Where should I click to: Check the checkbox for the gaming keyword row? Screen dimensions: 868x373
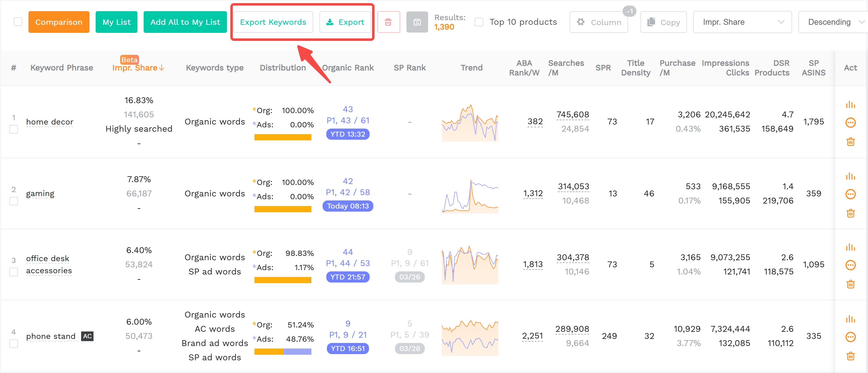14,201
